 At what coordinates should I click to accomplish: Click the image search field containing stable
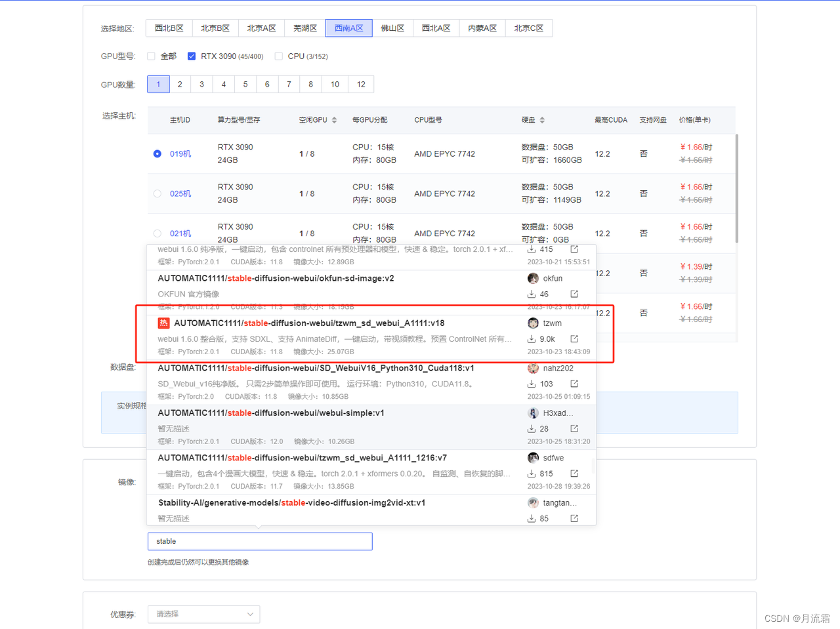pos(260,541)
